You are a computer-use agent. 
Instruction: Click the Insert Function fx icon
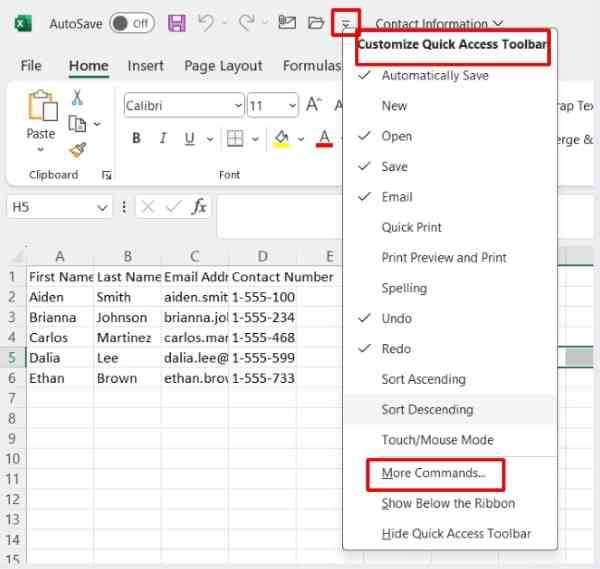pos(199,207)
